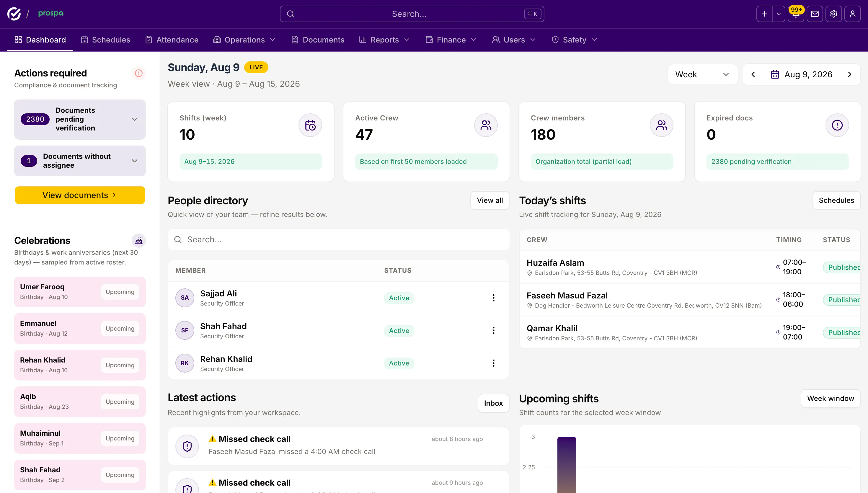Image resolution: width=868 pixels, height=493 pixels.
Task: Open the plus create-new button
Action: click(x=764, y=14)
